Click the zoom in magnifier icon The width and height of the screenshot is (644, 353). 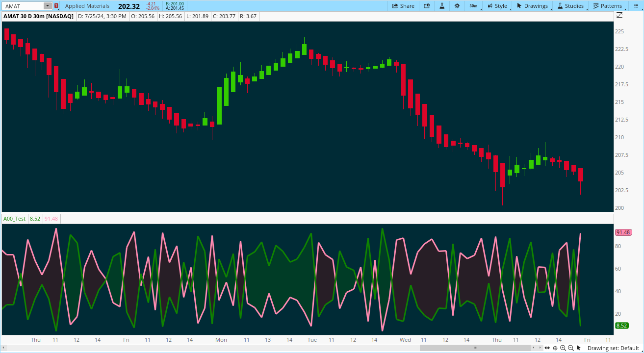563,348
